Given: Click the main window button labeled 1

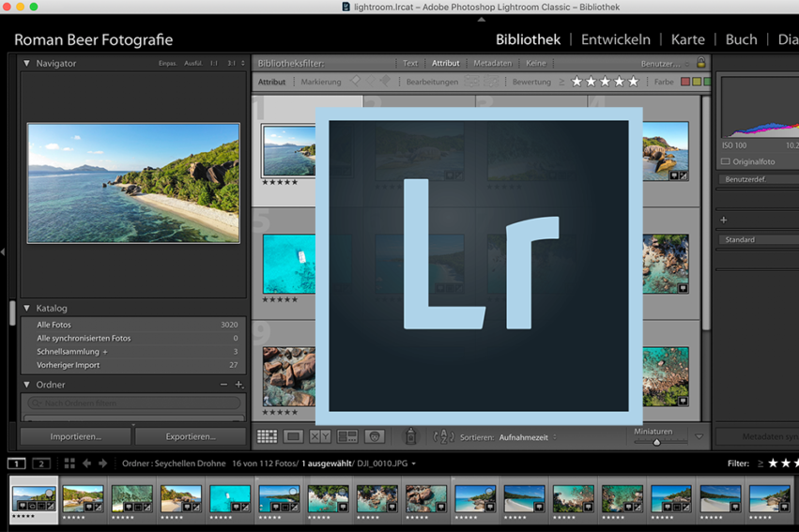Looking at the screenshot, I should (x=16, y=464).
